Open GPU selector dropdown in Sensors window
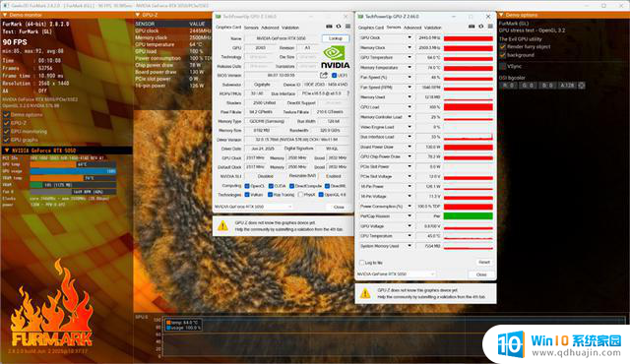 396,274
